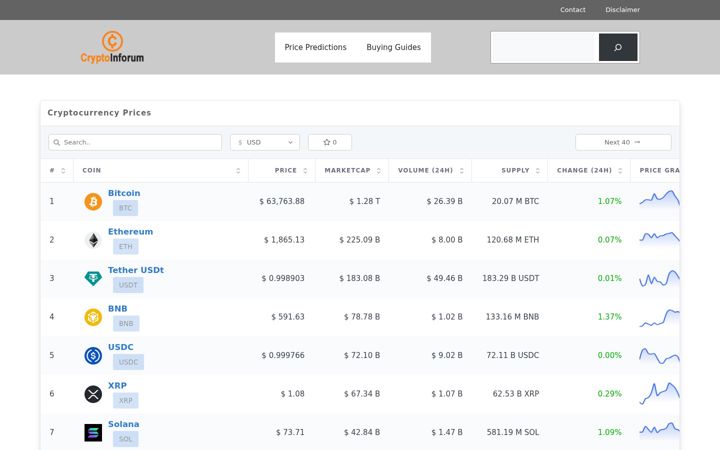Viewport: 720px width, 450px height.
Task: Click the Tether USDt price graph sparkline
Action: (x=659, y=278)
